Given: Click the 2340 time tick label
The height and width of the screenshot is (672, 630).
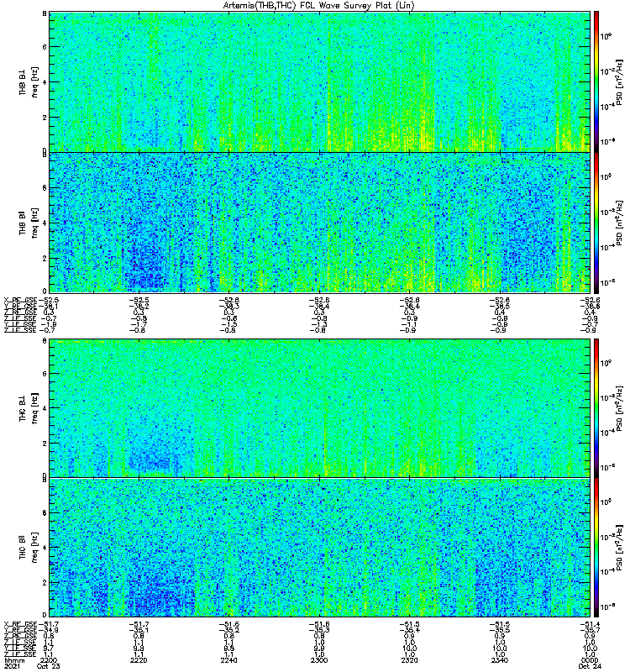Looking at the screenshot, I should pyautogui.click(x=500, y=660).
